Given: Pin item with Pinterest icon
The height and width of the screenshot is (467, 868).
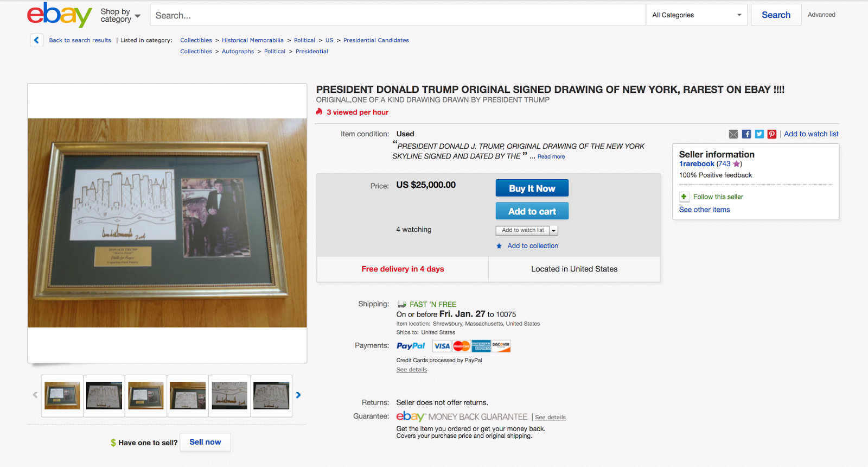Looking at the screenshot, I should 772,134.
